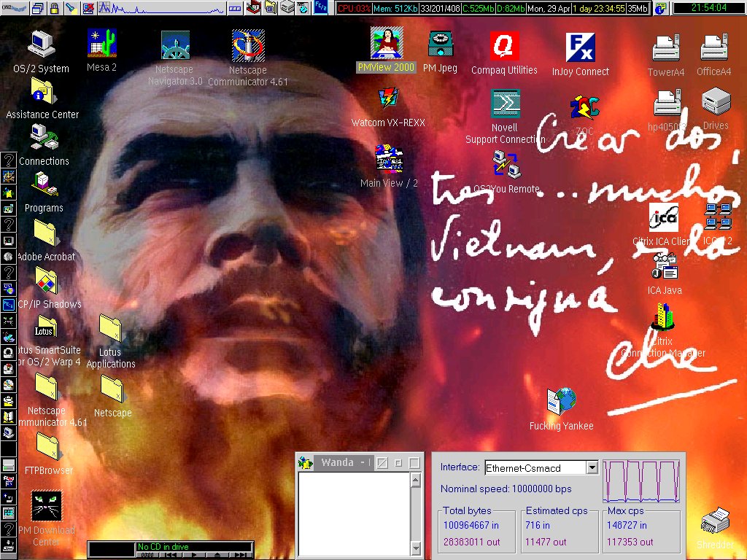Launch the Netscape Communicator 4.61 lighthouse icon

(248, 46)
